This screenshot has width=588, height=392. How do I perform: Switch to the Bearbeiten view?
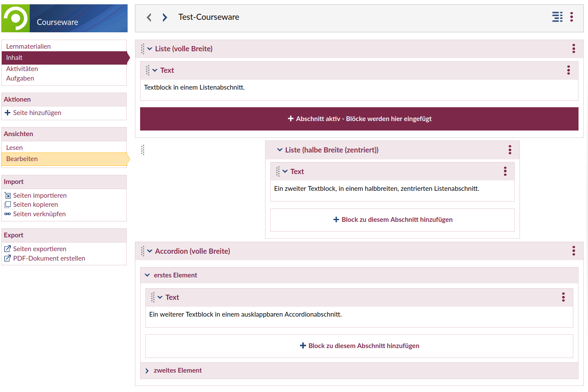[x=64, y=159]
